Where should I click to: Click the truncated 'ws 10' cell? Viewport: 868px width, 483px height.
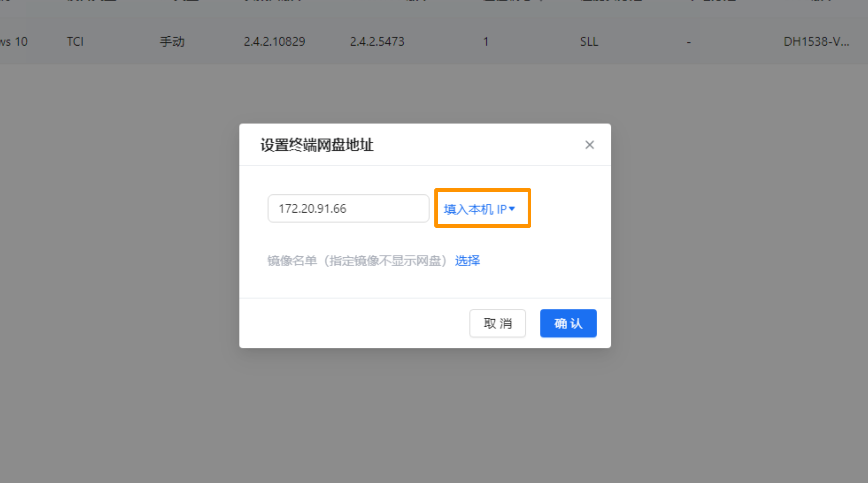[14, 42]
